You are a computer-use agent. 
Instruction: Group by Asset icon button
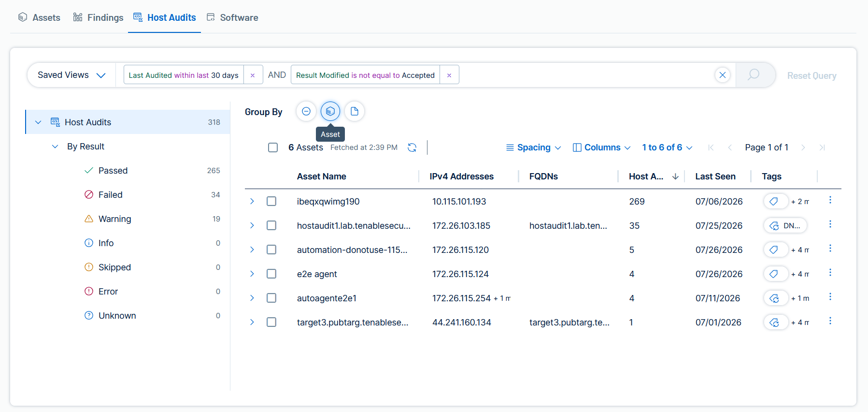[x=330, y=111]
